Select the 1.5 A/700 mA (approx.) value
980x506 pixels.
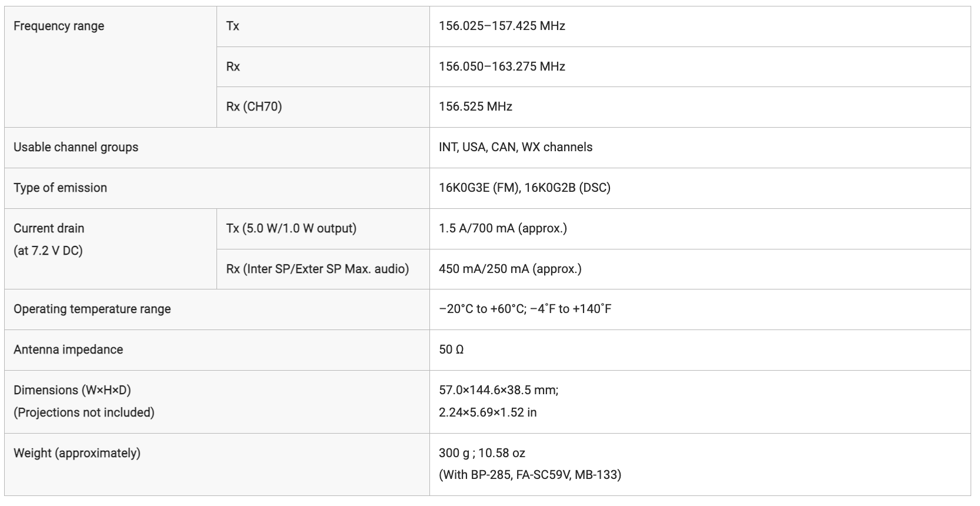(x=503, y=228)
